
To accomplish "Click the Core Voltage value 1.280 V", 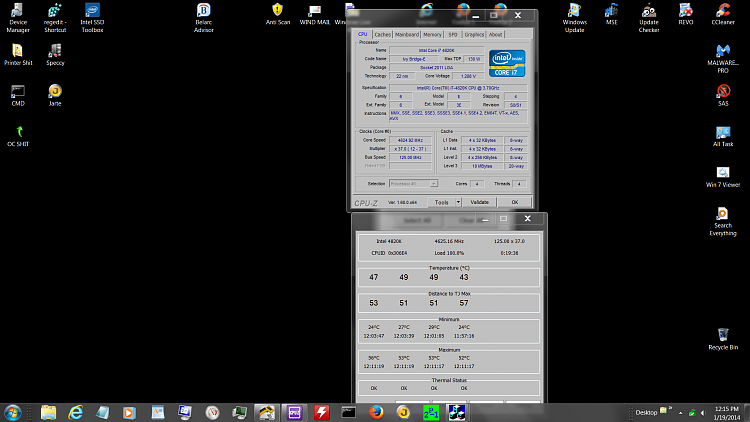I will click(468, 76).
